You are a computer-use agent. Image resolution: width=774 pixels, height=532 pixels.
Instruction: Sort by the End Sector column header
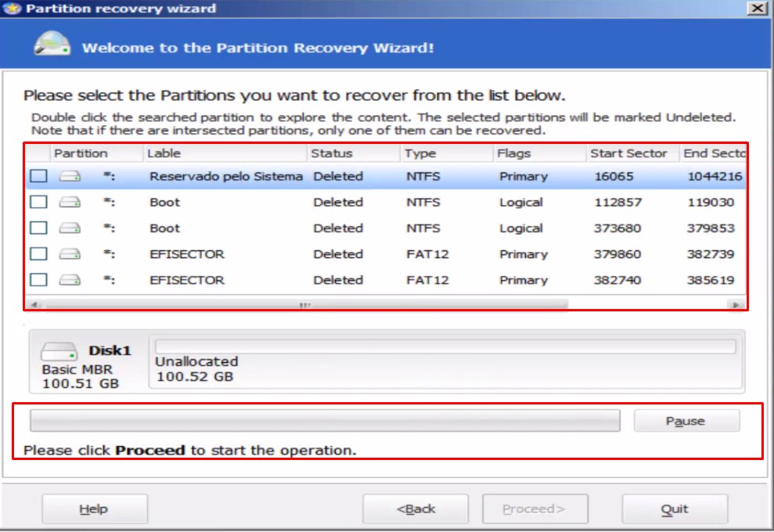(713, 153)
